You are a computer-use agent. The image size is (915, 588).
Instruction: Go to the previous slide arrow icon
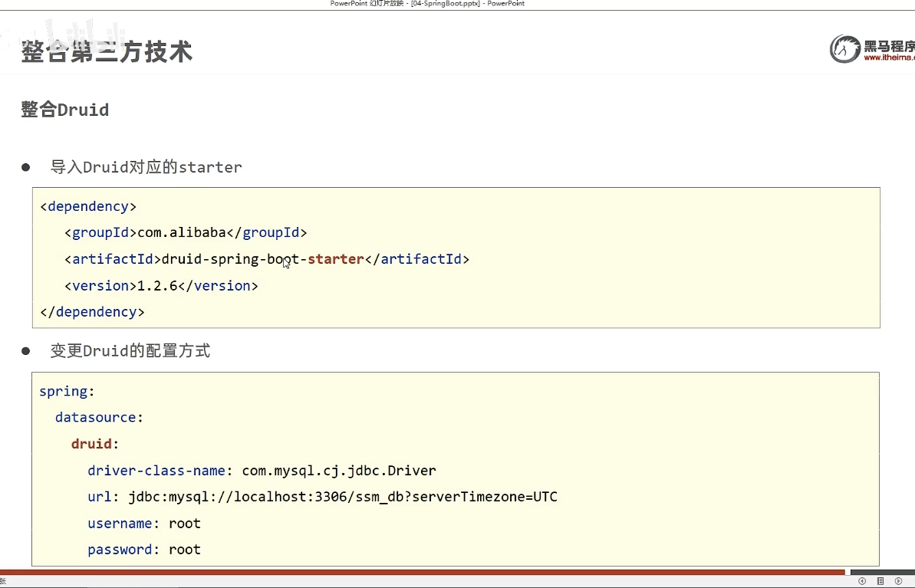click(862, 581)
